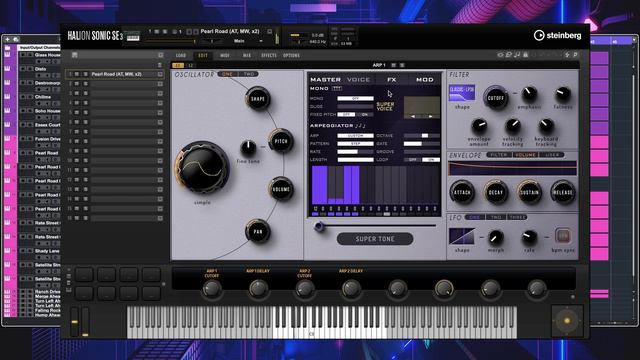Viewport: 640px width, 360px height.
Task: Open the Main output dropdown
Action: pyautogui.click(x=248, y=41)
